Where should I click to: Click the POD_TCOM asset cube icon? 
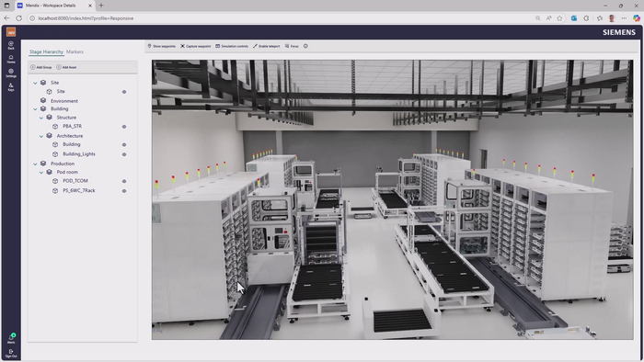pyautogui.click(x=55, y=181)
